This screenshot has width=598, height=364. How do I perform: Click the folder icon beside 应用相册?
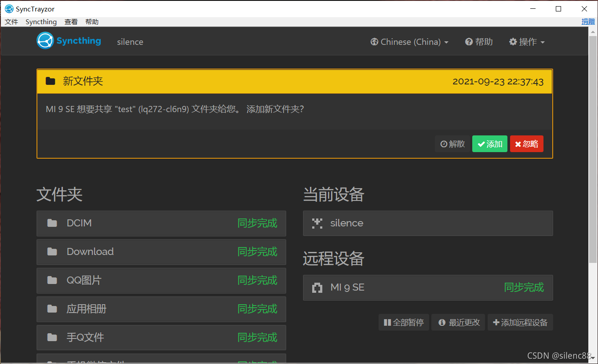click(52, 309)
